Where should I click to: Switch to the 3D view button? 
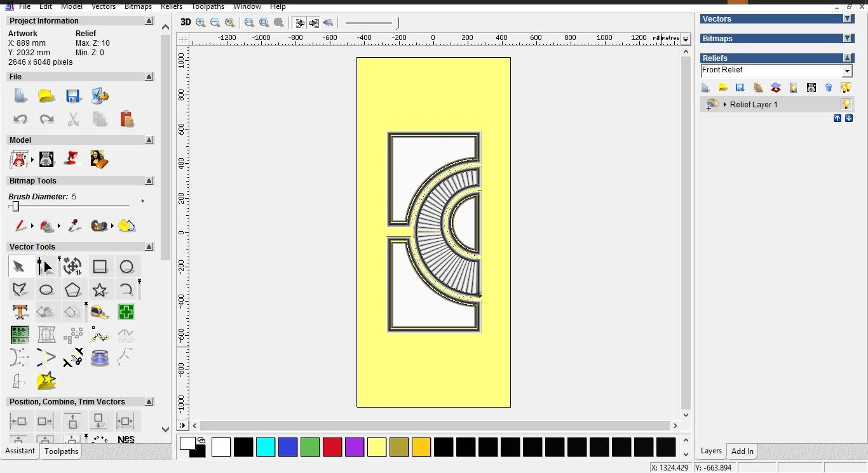[186, 22]
